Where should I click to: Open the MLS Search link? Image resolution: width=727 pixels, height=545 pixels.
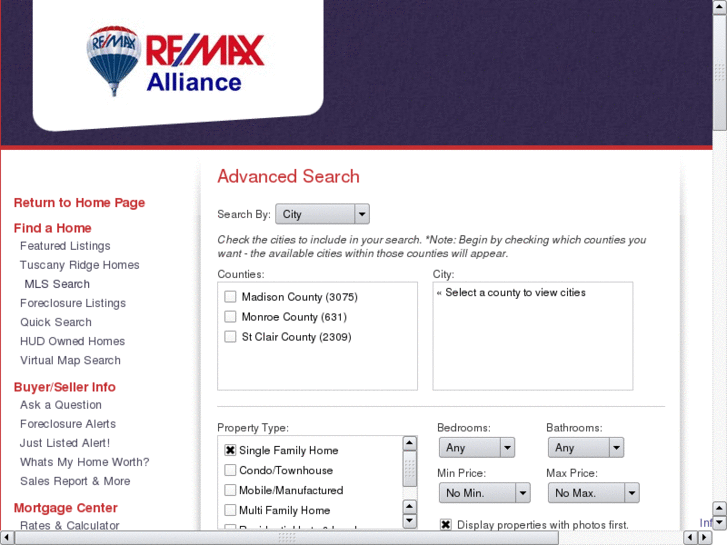click(57, 284)
